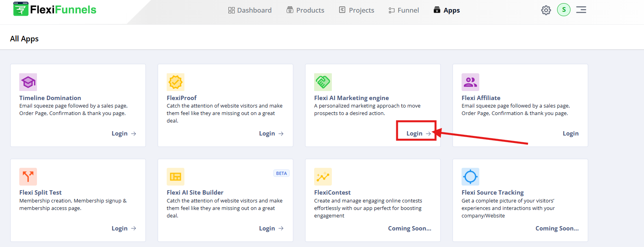Image resolution: width=644 pixels, height=247 pixels.
Task: Click the FlexiProof badge icon
Action: (x=175, y=82)
